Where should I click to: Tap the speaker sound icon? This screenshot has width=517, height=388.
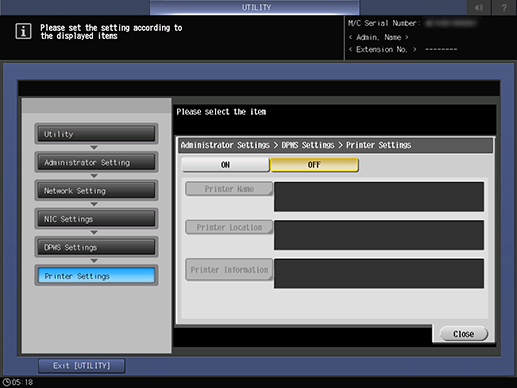point(479,7)
